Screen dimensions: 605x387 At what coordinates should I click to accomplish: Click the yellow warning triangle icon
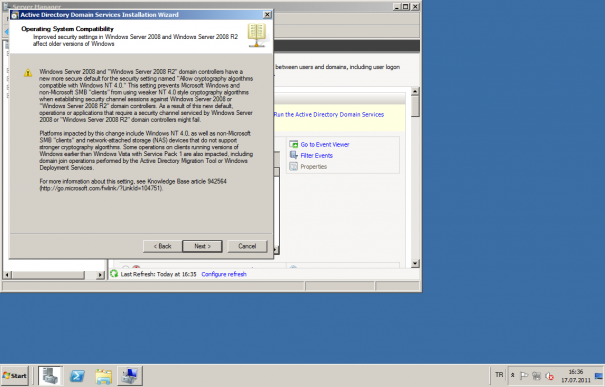pos(28,73)
